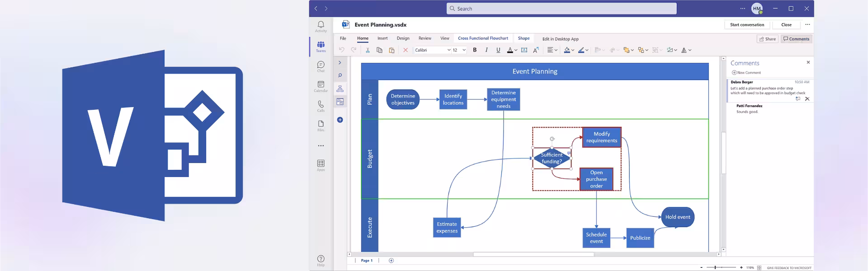
Task: Click Edit in Desktop App
Action: (x=561, y=39)
